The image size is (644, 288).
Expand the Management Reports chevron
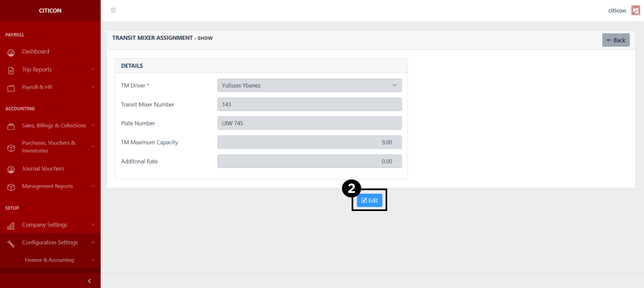93,186
